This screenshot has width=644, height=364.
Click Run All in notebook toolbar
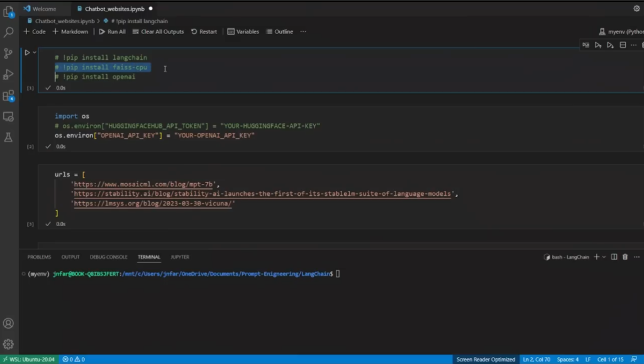tap(112, 31)
